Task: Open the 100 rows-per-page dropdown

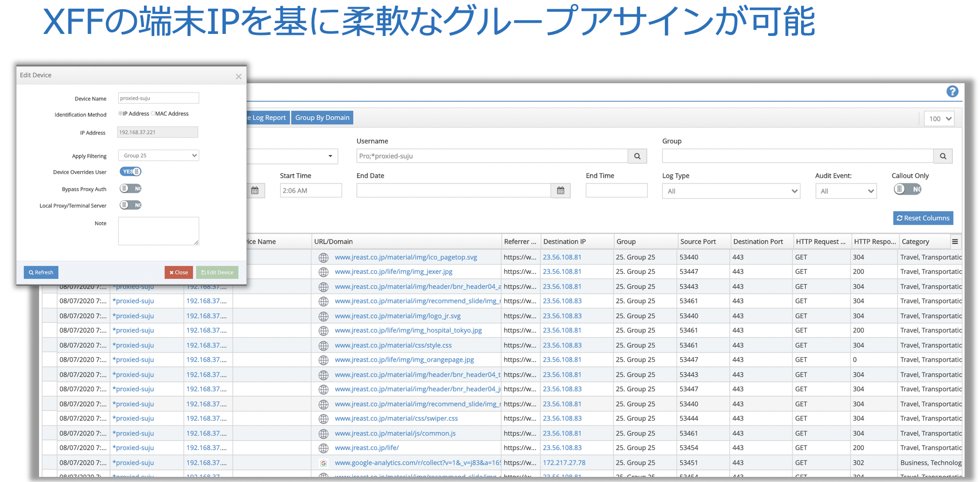Action: coord(939,119)
